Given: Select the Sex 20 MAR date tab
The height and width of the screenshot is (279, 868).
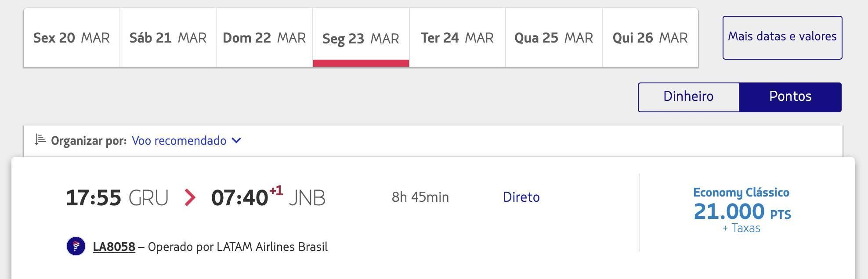Looking at the screenshot, I should (x=72, y=38).
